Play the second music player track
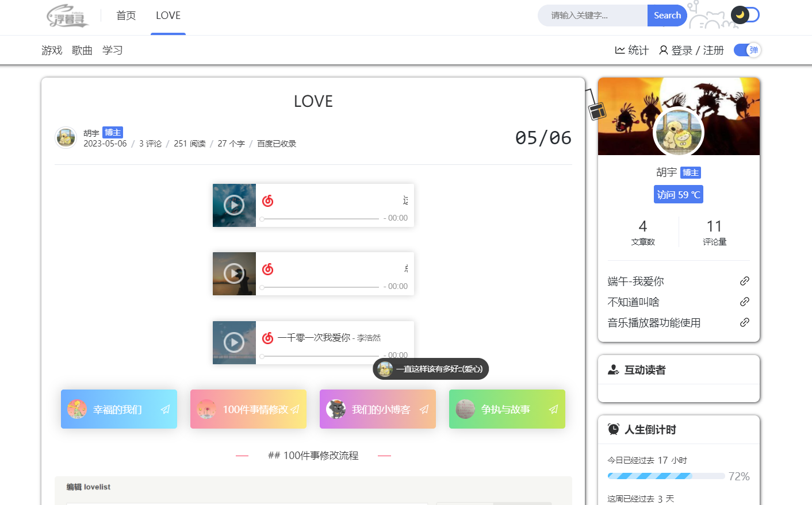Screen dimensions: 812x505 [x=234, y=273]
